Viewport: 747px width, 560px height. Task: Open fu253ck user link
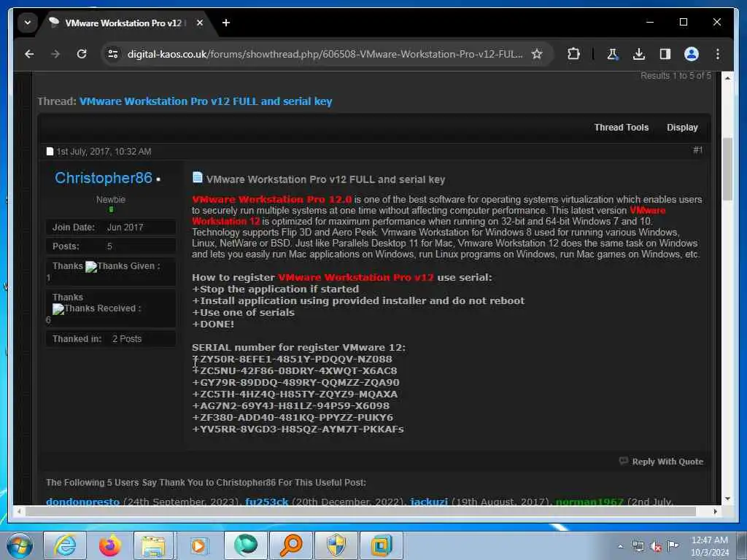point(267,502)
